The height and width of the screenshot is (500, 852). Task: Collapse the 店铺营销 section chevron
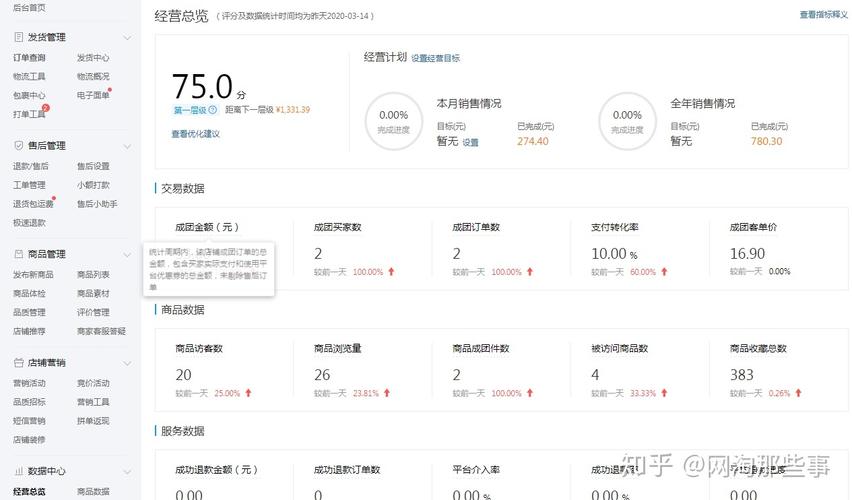[x=127, y=363]
